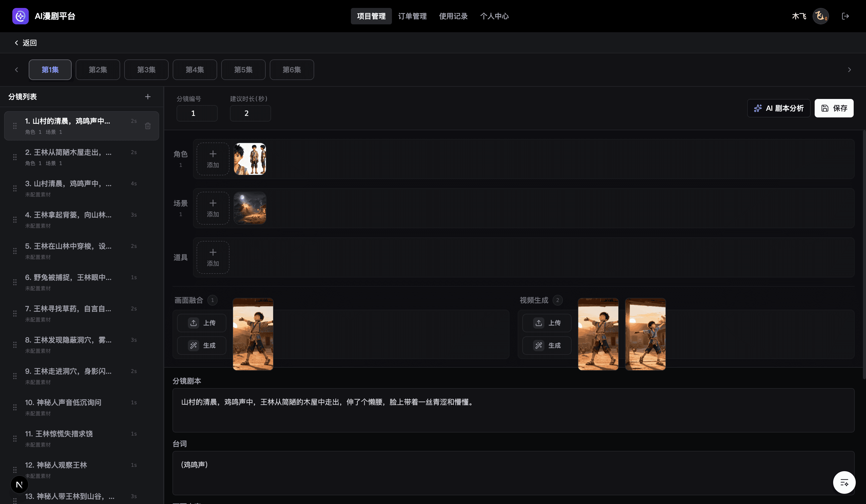The height and width of the screenshot is (504, 866).
Task: Click the right chevron after episode tabs
Action: [x=849, y=69]
